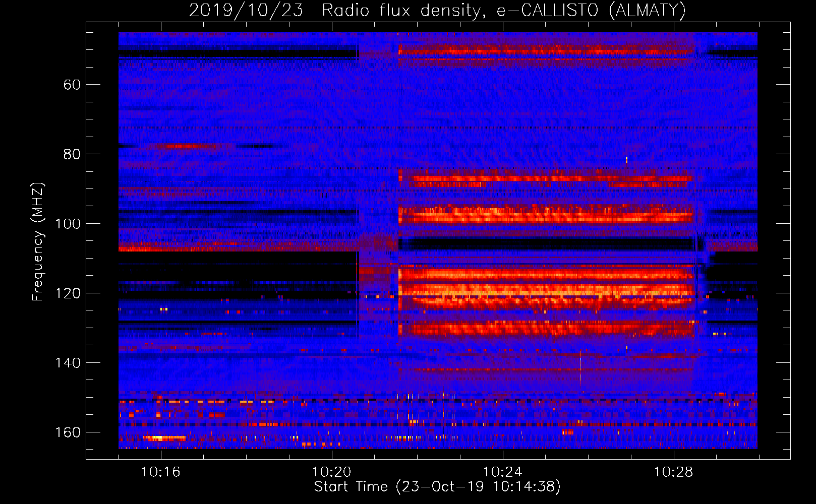Click the 60 frequency tick label
Viewport: 816px width, 504px height.
(x=72, y=85)
